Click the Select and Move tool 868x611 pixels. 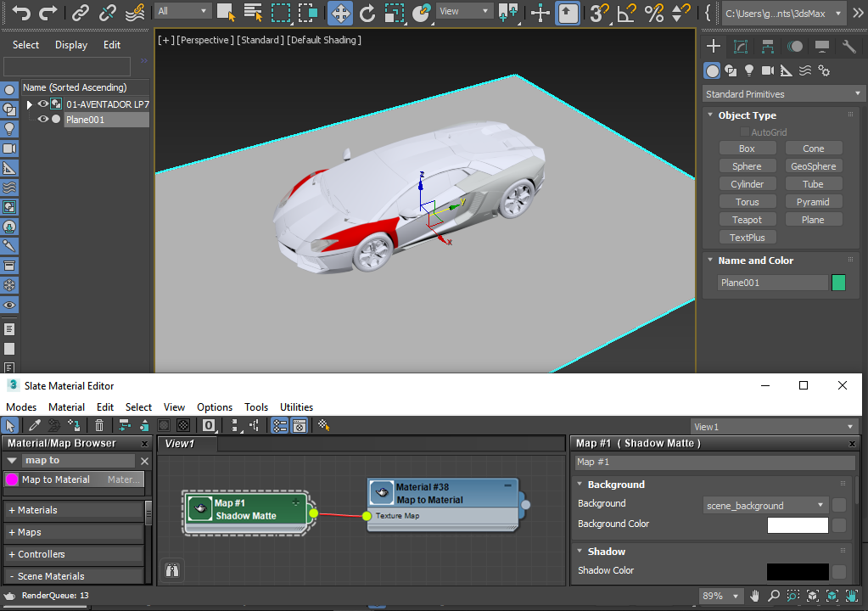point(339,13)
